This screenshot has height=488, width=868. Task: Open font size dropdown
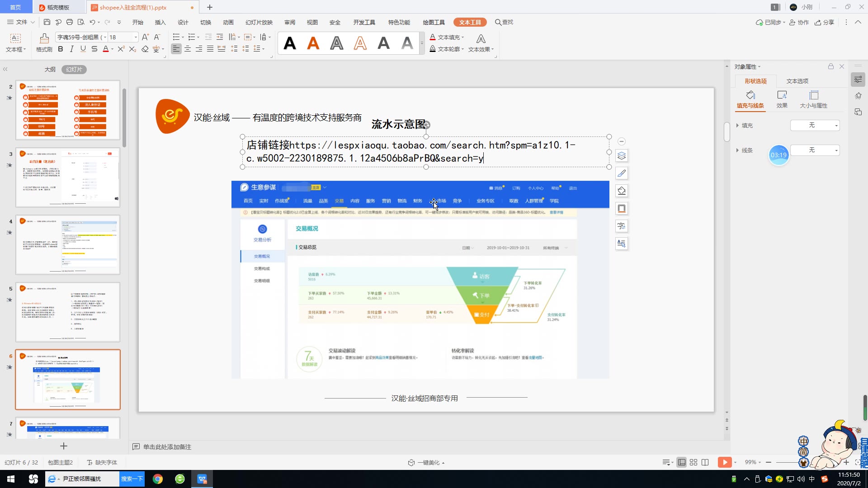pos(135,37)
